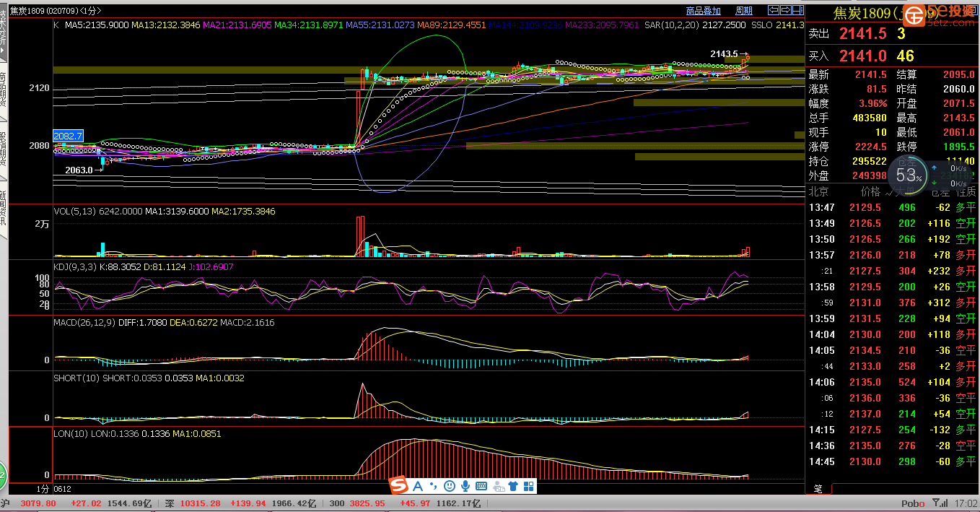Viewport: 980px width, 512px height.
Task: Open the Sogou emoji smiley icon
Action: coord(450,486)
